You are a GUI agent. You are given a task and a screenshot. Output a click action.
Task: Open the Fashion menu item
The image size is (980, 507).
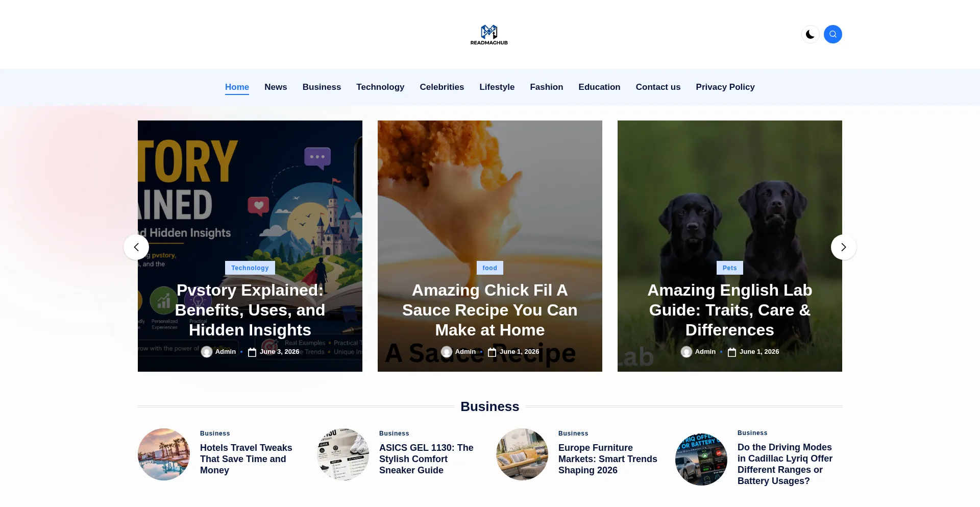click(547, 87)
